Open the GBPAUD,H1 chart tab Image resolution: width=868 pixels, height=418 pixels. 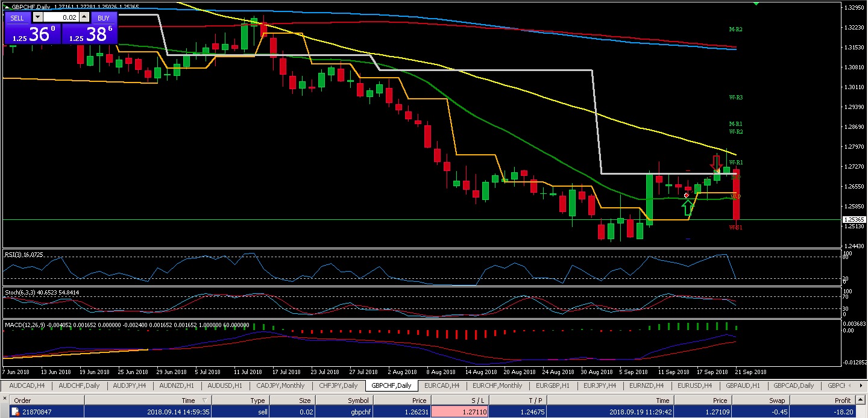[x=743, y=385]
